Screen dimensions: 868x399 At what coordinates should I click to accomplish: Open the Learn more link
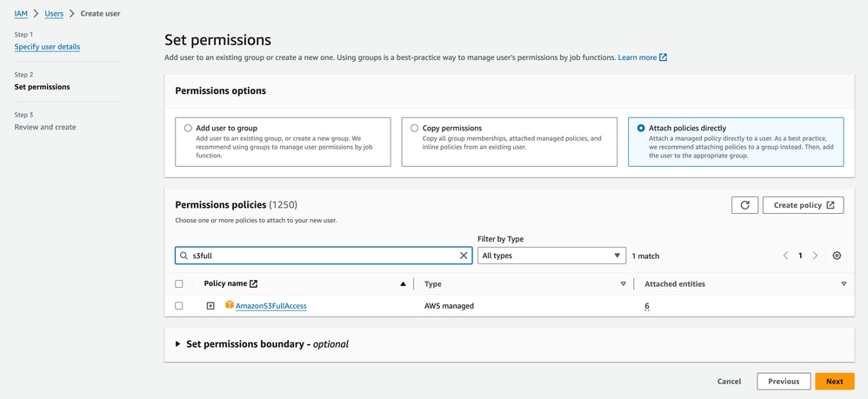pyautogui.click(x=638, y=57)
